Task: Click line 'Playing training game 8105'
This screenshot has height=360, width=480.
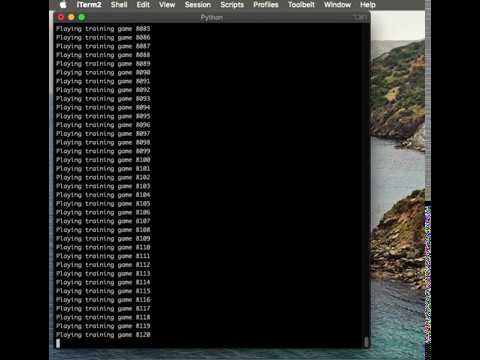Action: [103, 204]
